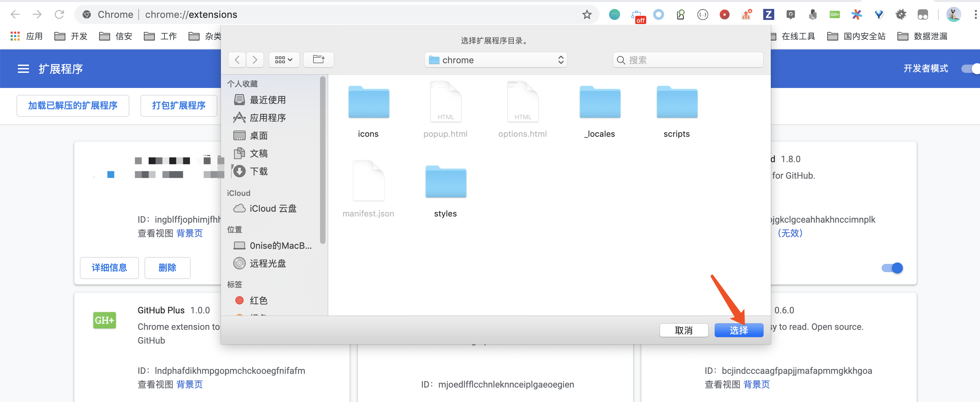Viewport: 980px width, 402px height.
Task: Click the new folder icon in dialog toolbar
Action: (318, 60)
